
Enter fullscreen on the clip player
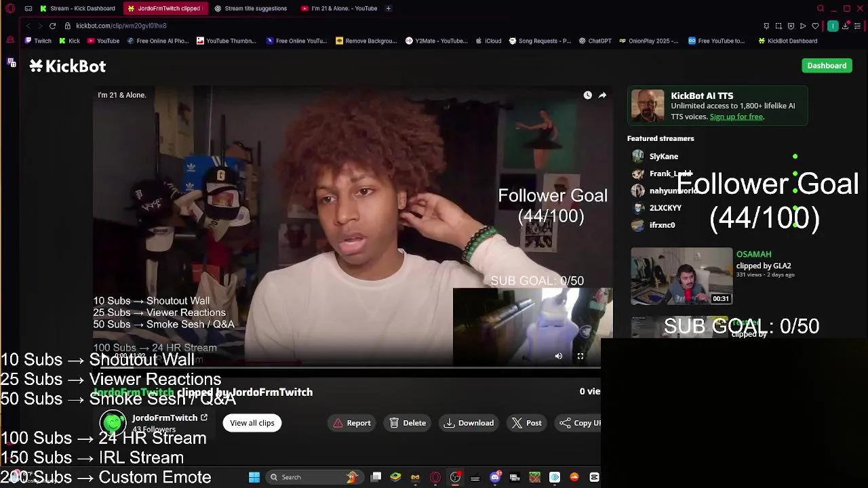tap(580, 356)
